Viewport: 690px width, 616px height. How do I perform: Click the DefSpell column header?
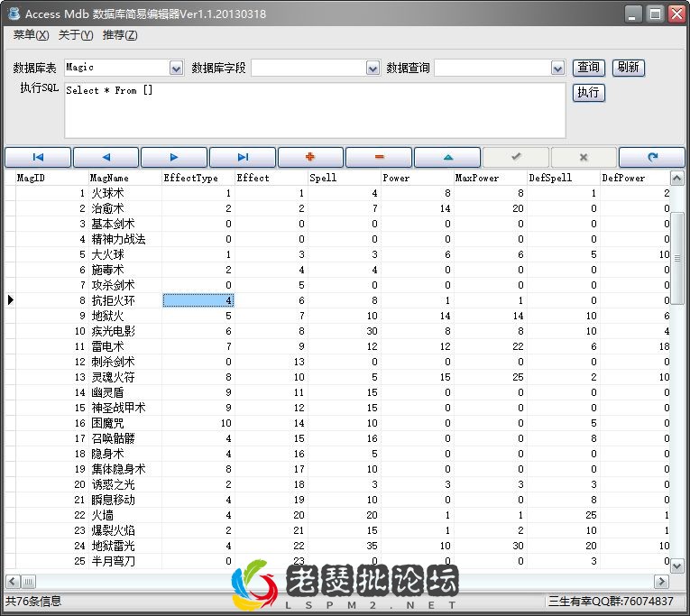point(563,179)
